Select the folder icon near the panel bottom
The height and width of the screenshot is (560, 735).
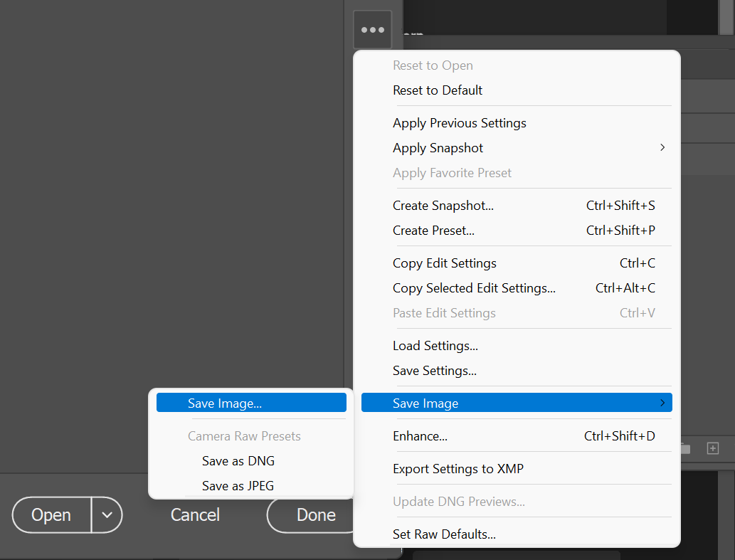tap(684, 448)
